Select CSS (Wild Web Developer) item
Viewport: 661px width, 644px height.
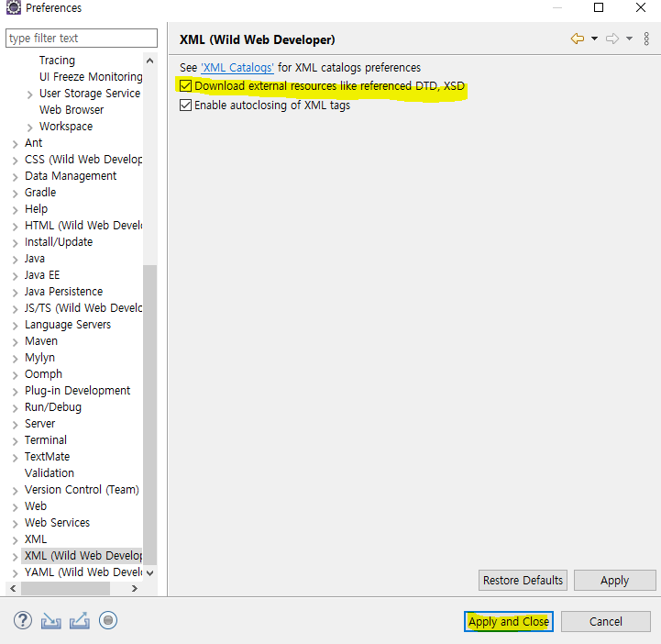click(83, 160)
